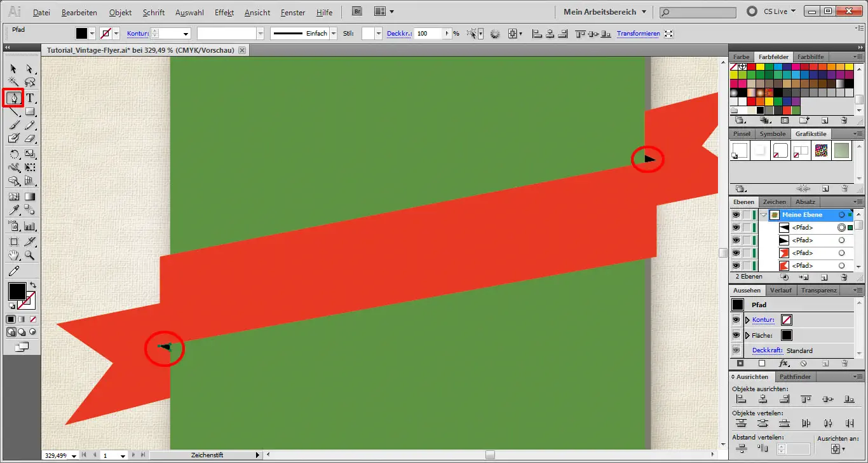Select the Pen tool in the toolbox
This screenshot has width=868, height=463.
[13, 98]
